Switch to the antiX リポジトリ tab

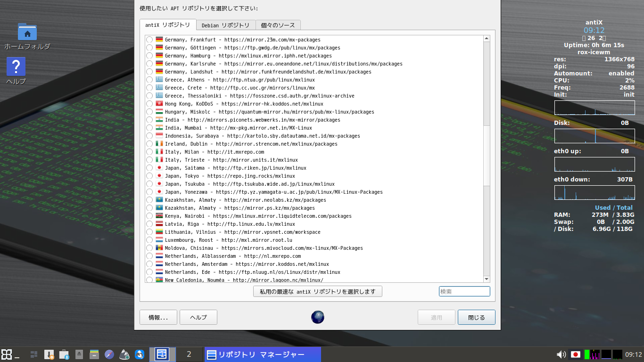[167, 25]
